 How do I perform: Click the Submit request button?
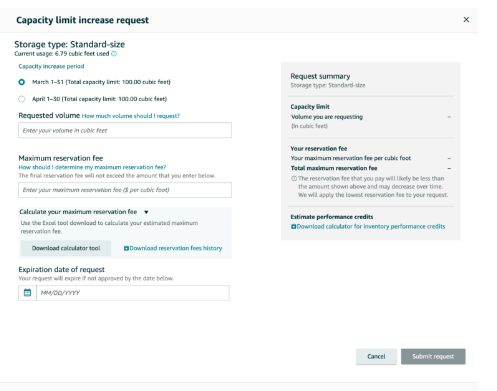433,357
